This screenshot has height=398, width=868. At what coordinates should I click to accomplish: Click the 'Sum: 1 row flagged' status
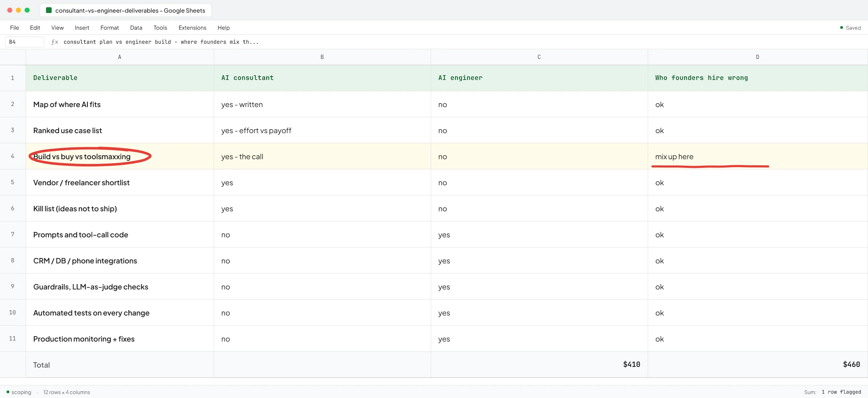point(833,392)
